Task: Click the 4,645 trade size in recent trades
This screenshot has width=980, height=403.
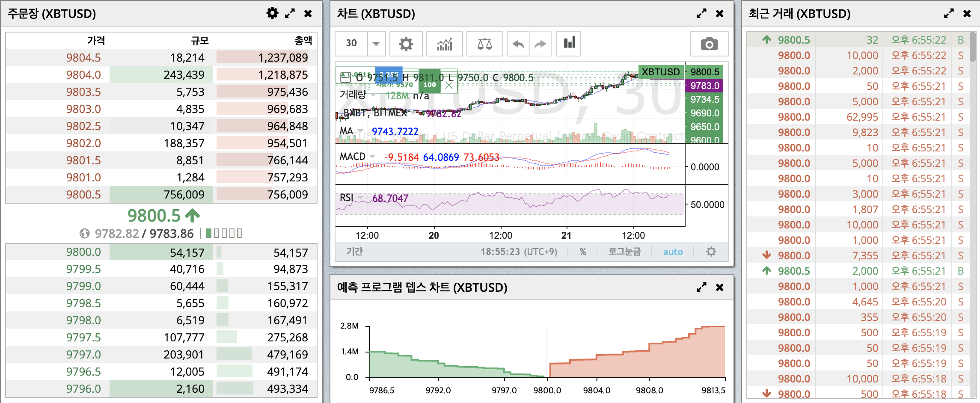Action: pyautogui.click(x=865, y=302)
